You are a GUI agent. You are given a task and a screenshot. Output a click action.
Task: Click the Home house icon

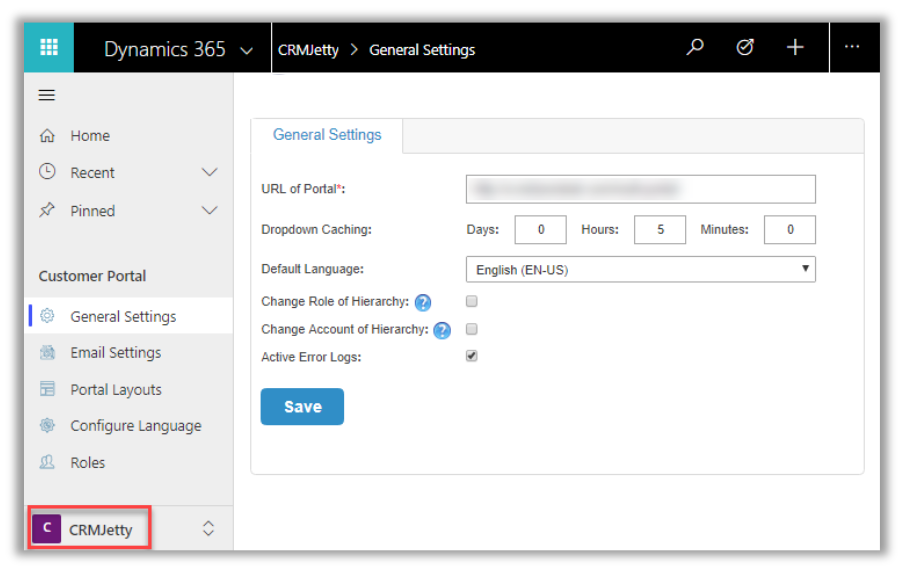pos(47,136)
